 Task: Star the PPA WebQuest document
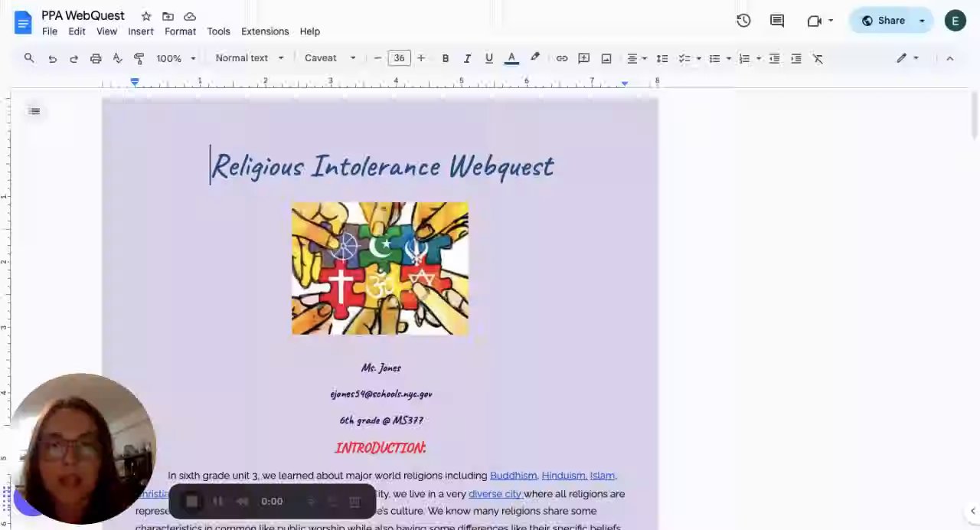(x=146, y=16)
